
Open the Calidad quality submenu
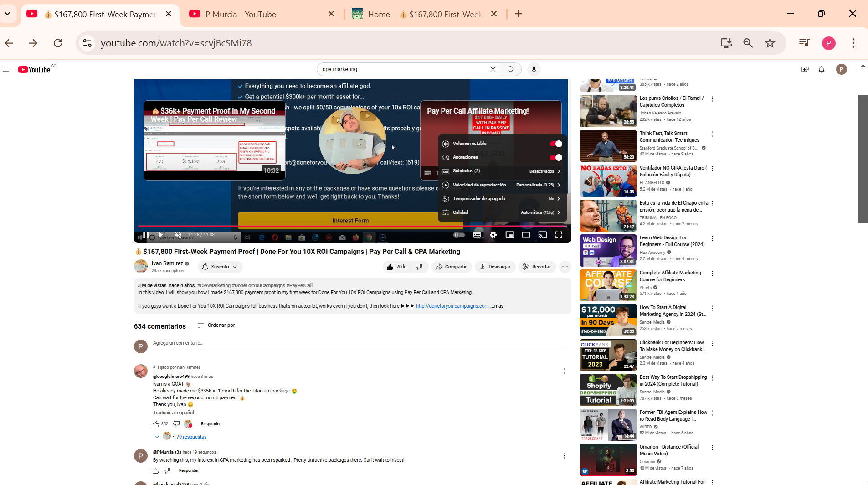click(501, 212)
